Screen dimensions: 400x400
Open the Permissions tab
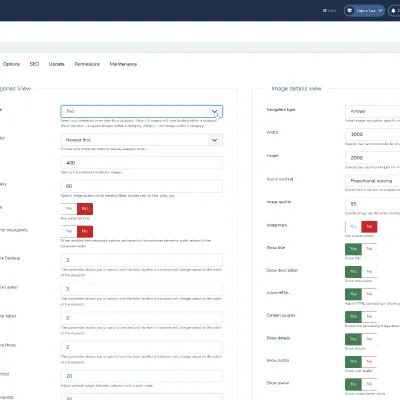[87, 64]
